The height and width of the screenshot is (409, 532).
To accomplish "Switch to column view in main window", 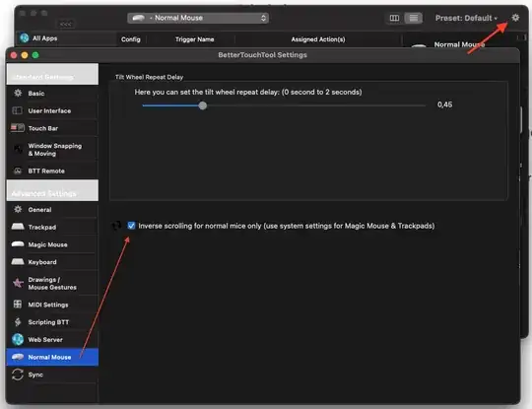I will pos(394,18).
